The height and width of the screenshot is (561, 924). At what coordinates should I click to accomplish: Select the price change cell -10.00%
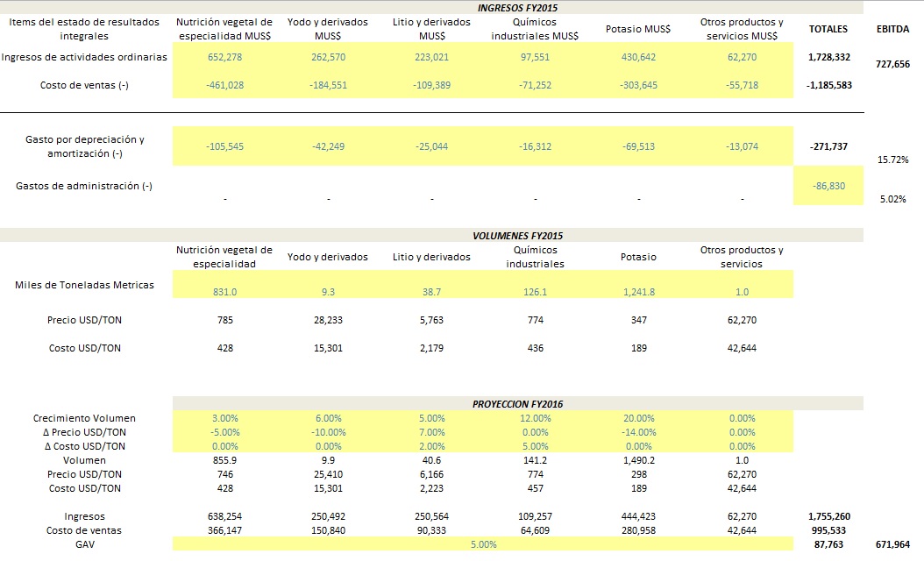pyautogui.click(x=328, y=432)
